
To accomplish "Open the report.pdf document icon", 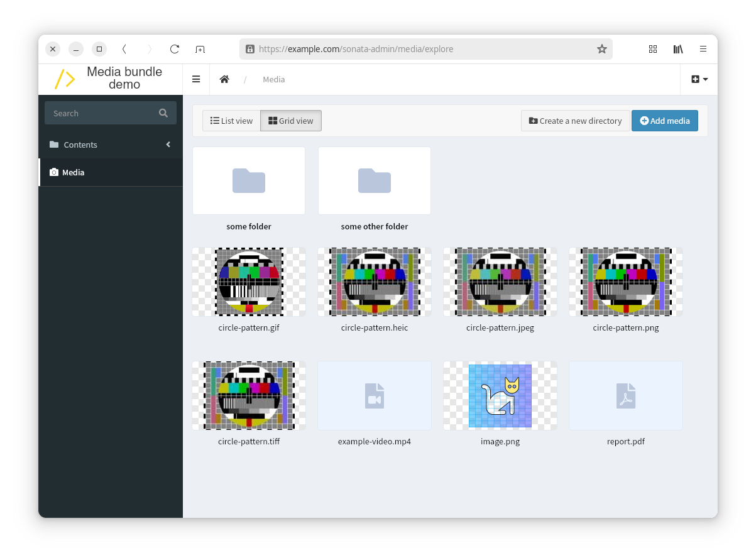I will (x=626, y=396).
